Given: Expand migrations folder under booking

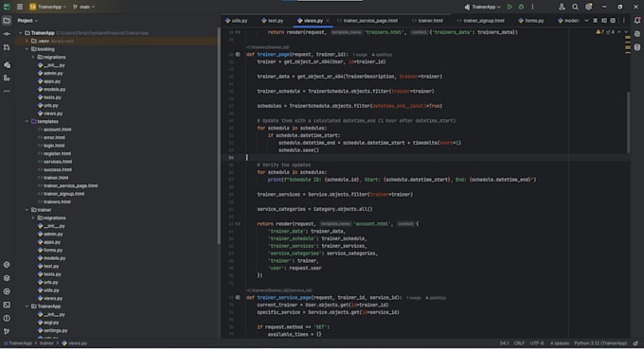Looking at the screenshot, I should 33,57.
